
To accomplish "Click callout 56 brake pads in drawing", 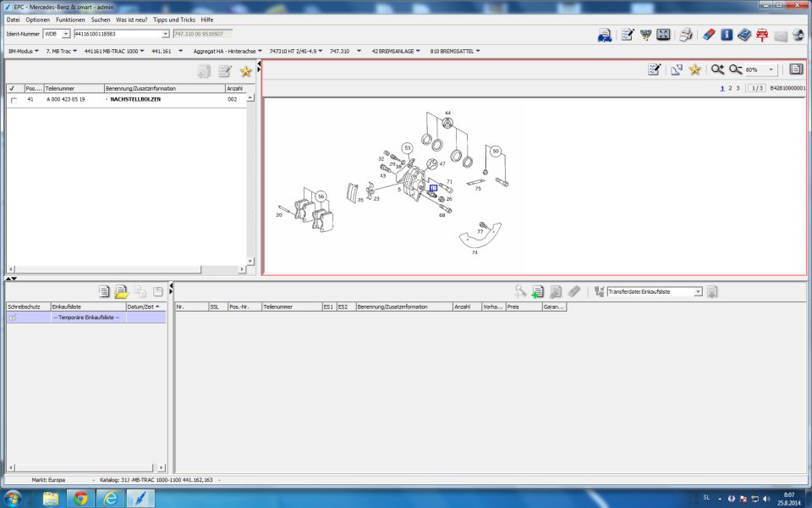I will (x=321, y=196).
